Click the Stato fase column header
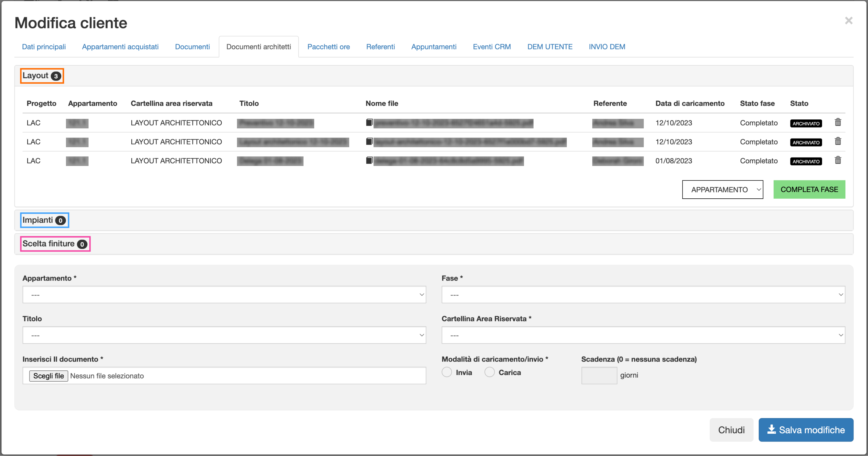This screenshot has width=868, height=456. (x=757, y=104)
